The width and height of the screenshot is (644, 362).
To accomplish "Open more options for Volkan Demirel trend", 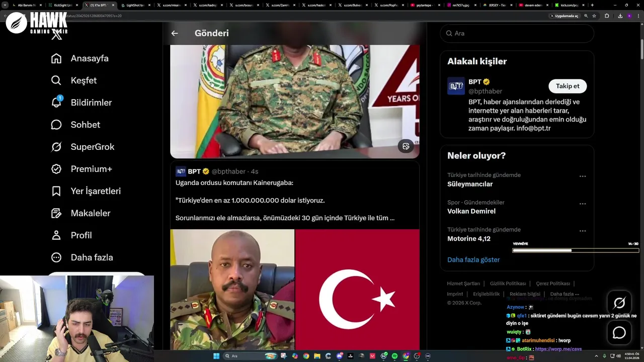I will point(583,204).
